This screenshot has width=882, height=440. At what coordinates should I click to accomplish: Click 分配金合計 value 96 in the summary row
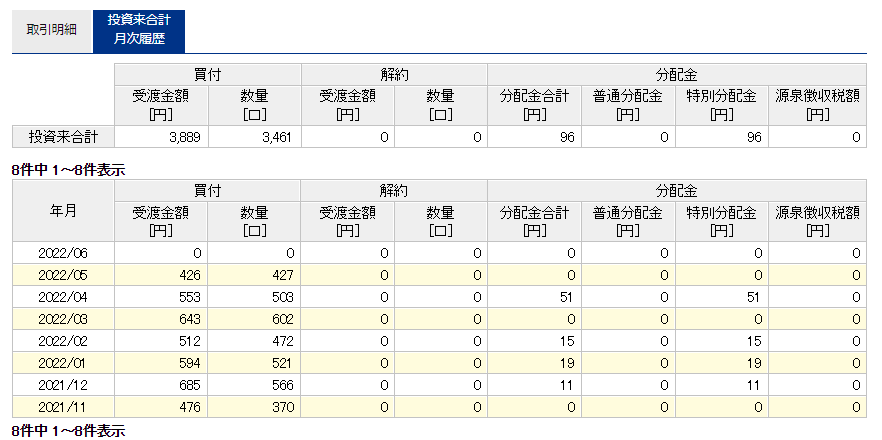click(x=567, y=137)
